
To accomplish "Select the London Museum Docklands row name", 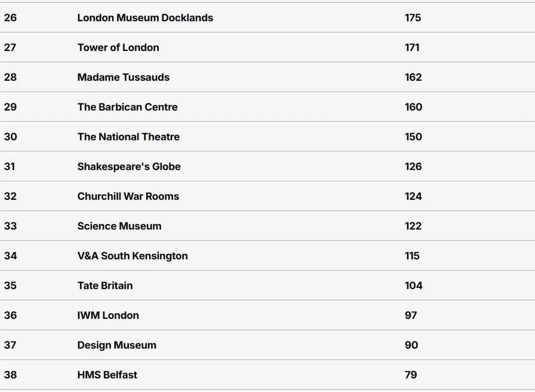I will [145, 18].
